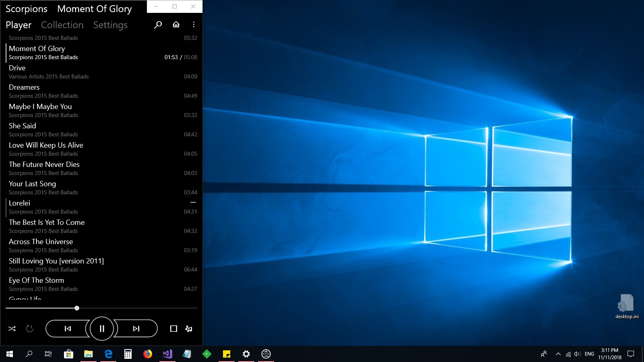Click Various Artists 2015 Best Ballads subtitle

(49, 76)
